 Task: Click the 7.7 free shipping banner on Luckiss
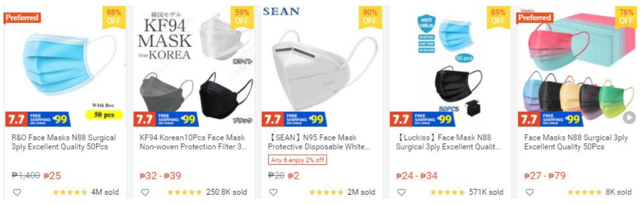click(423, 119)
